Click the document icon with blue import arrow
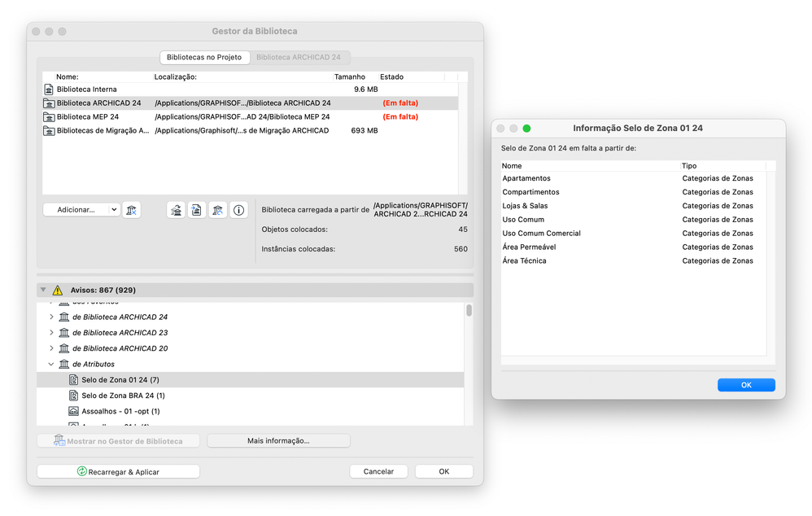 click(x=197, y=210)
